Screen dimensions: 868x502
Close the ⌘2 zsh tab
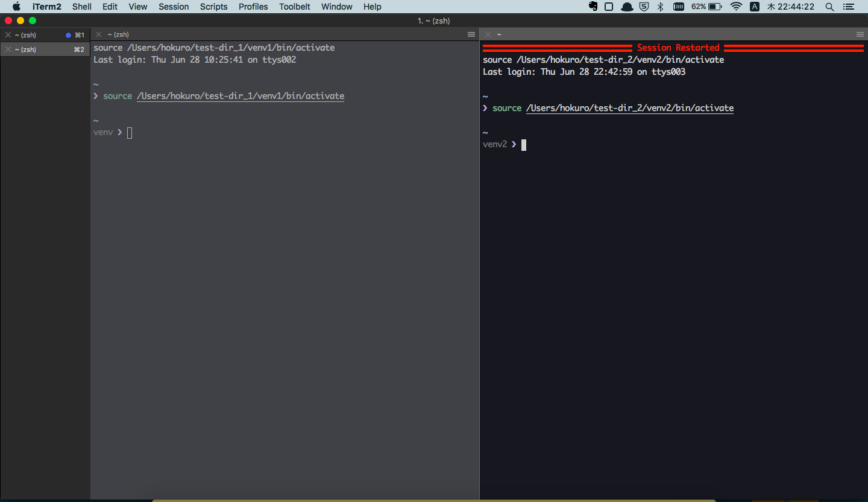pos(8,49)
